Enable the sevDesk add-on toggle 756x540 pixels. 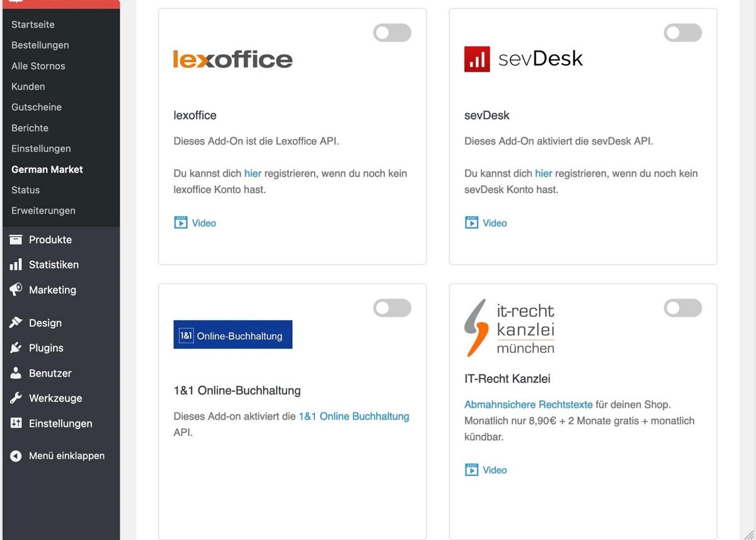[x=683, y=33]
